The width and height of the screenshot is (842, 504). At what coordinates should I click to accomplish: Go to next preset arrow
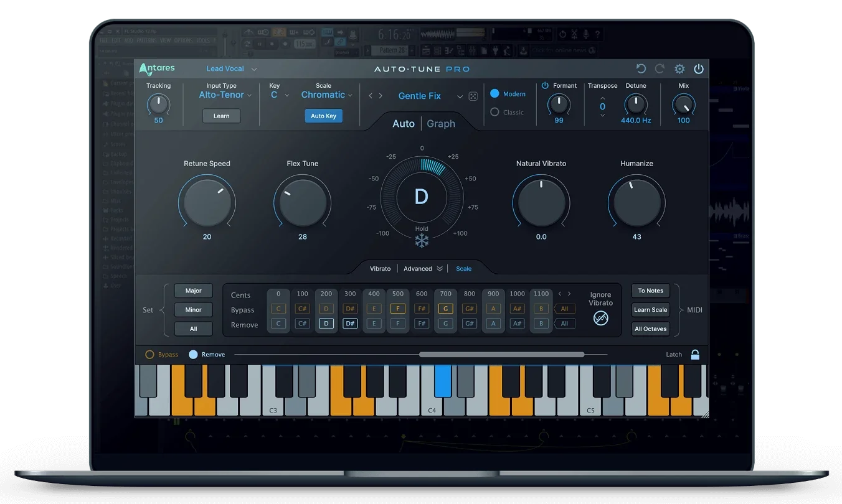[381, 96]
